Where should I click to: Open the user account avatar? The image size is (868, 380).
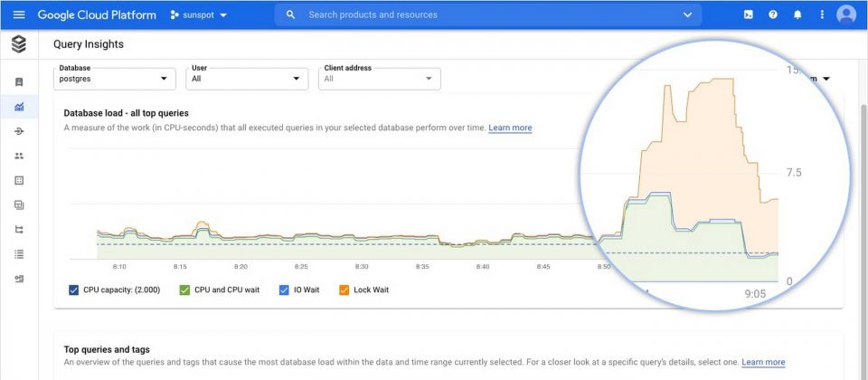[846, 14]
